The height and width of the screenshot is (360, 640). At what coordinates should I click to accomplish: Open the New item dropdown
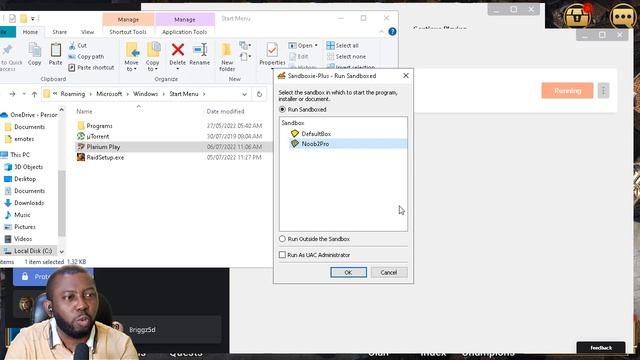pos(245,45)
